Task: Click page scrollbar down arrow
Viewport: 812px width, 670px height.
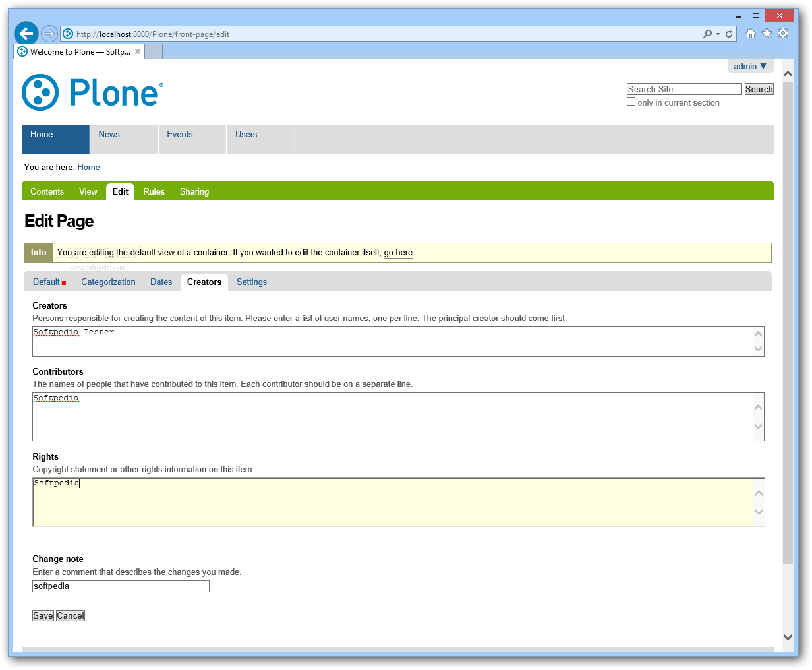Action: tap(788, 637)
